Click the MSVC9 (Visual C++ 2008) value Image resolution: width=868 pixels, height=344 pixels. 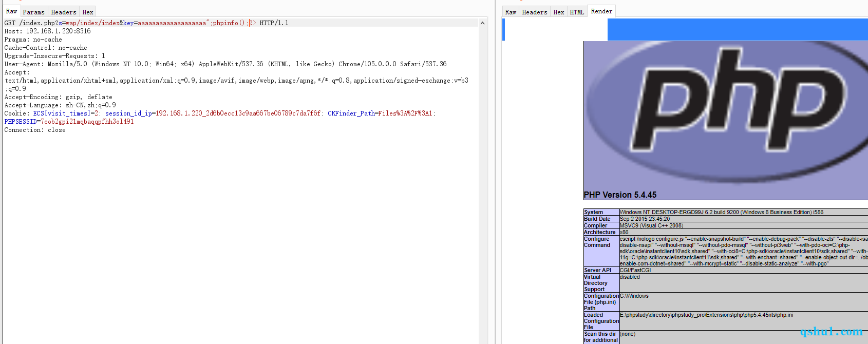pos(651,225)
